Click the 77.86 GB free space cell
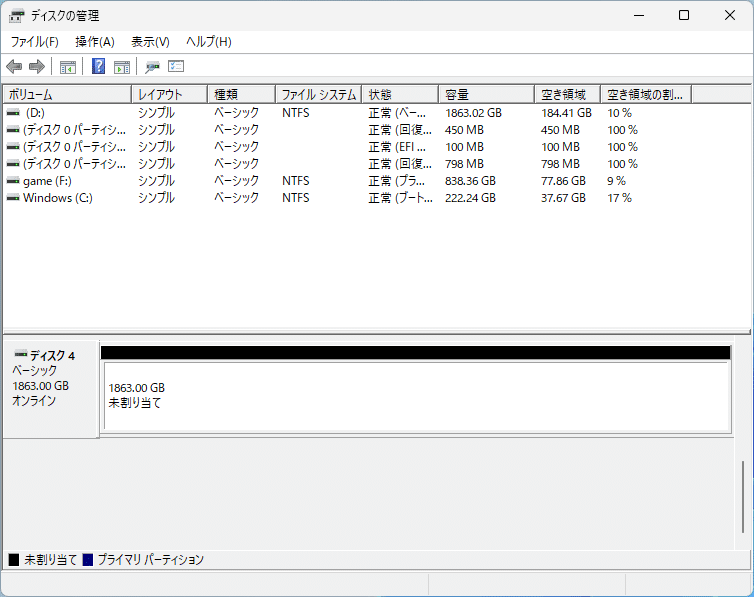This screenshot has width=754, height=597. pyautogui.click(x=563, y=181)
